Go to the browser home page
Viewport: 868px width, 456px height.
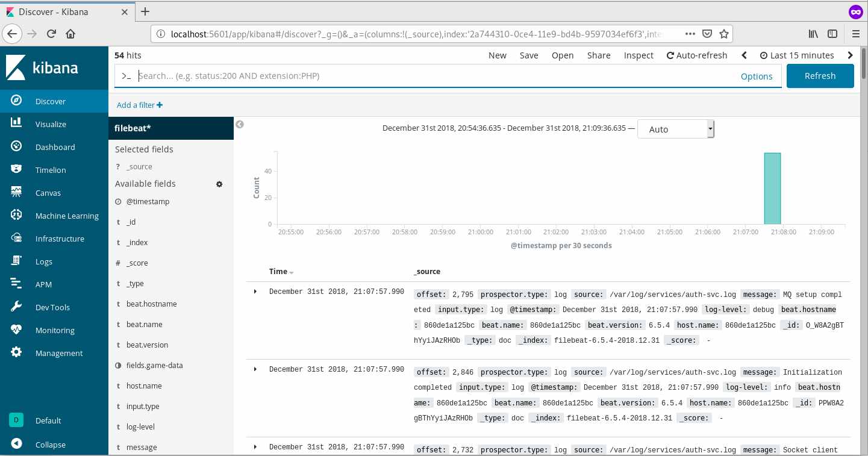click(x=70, y=34)
